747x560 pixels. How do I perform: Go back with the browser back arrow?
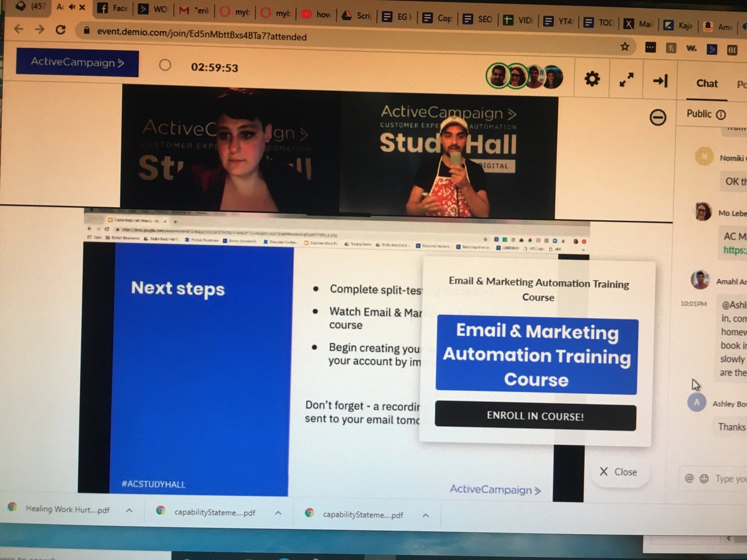point(19,29)
